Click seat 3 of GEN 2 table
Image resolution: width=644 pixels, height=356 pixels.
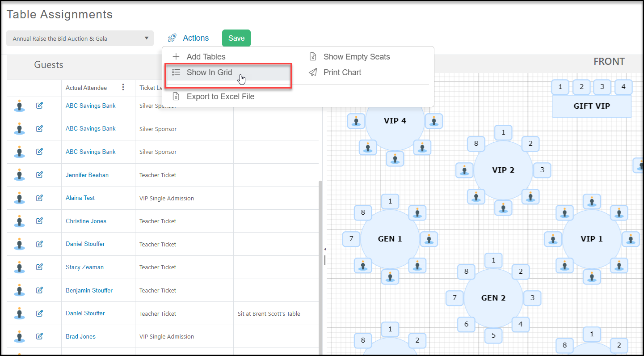click(x=532, y=298)
